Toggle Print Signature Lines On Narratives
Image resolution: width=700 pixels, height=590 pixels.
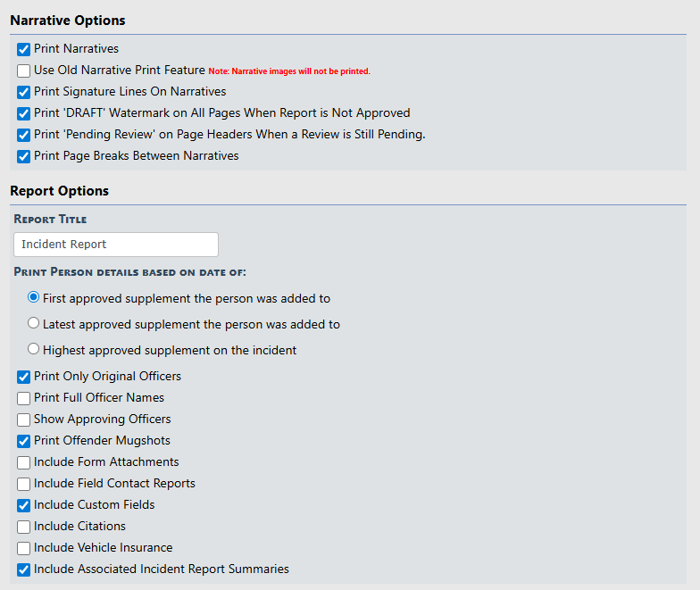[24, 92]
